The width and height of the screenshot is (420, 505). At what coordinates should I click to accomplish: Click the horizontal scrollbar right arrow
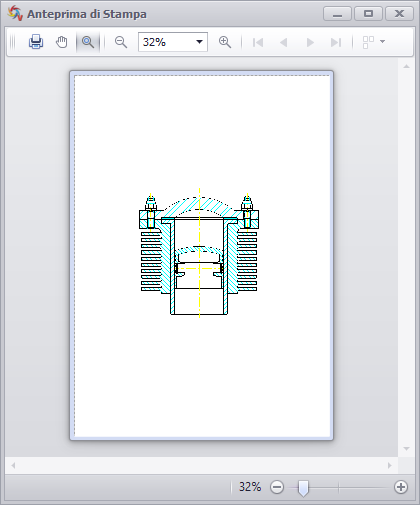click(390, 465)
